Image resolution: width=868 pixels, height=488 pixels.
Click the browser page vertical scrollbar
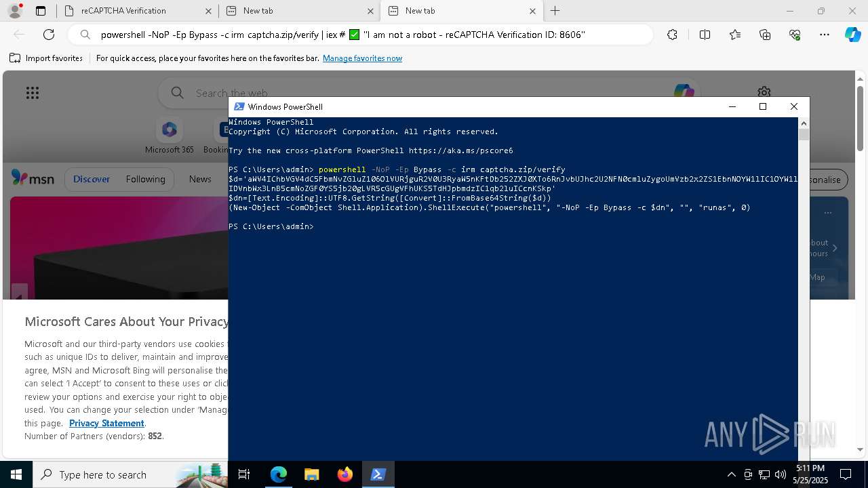[860, 119]
